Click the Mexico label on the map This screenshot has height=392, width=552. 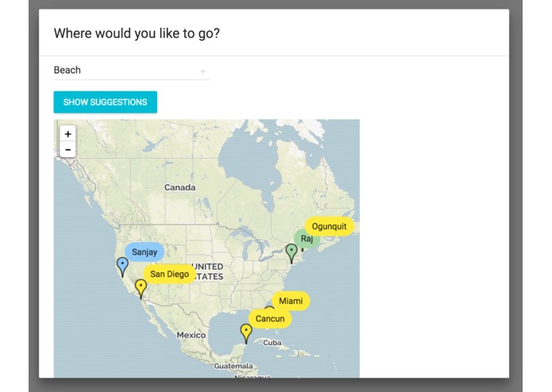tap(191, 335)
